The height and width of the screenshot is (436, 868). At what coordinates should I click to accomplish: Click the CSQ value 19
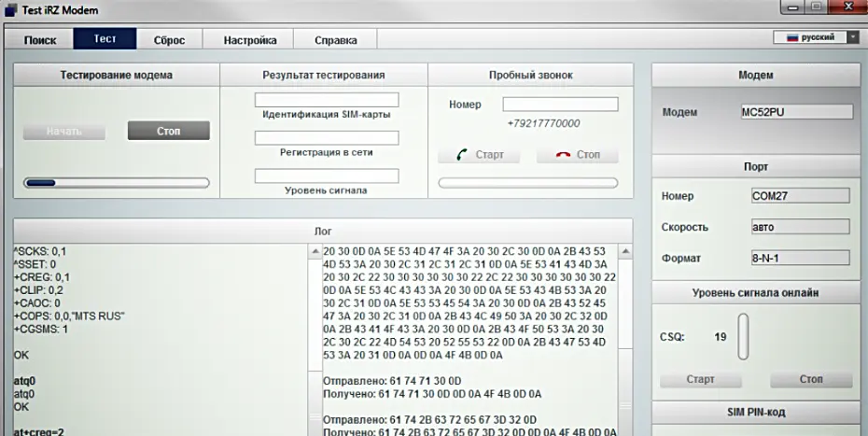[721, 337]
